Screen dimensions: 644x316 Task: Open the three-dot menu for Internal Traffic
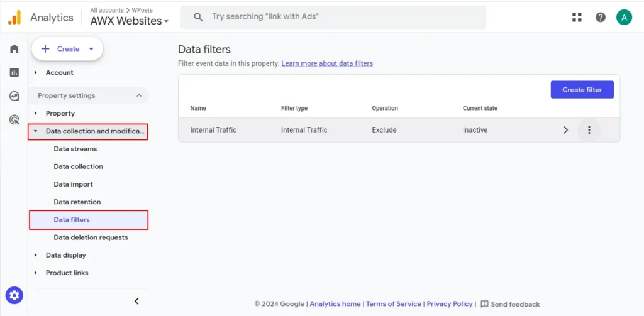589,130
